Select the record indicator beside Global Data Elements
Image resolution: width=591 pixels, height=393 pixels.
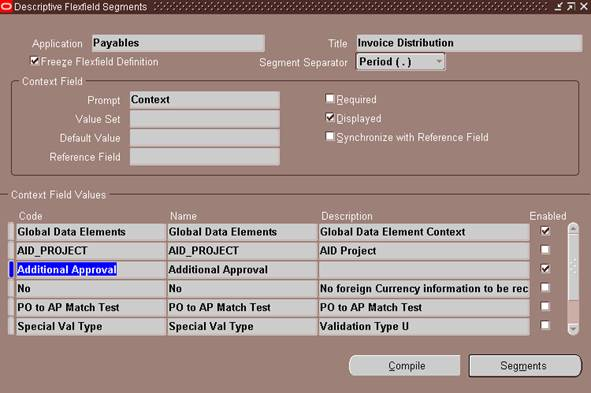[x=11, y=232]
